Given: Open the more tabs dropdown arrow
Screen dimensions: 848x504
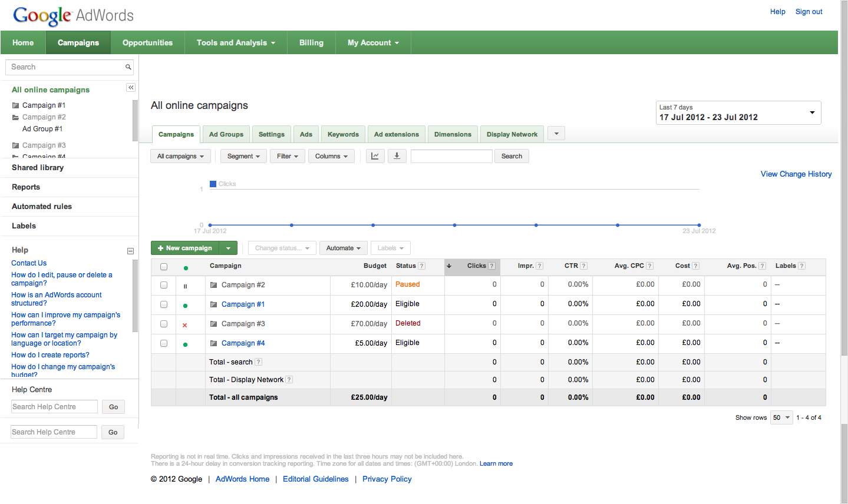Looking at the screenshot, I should tap(556, 134).
